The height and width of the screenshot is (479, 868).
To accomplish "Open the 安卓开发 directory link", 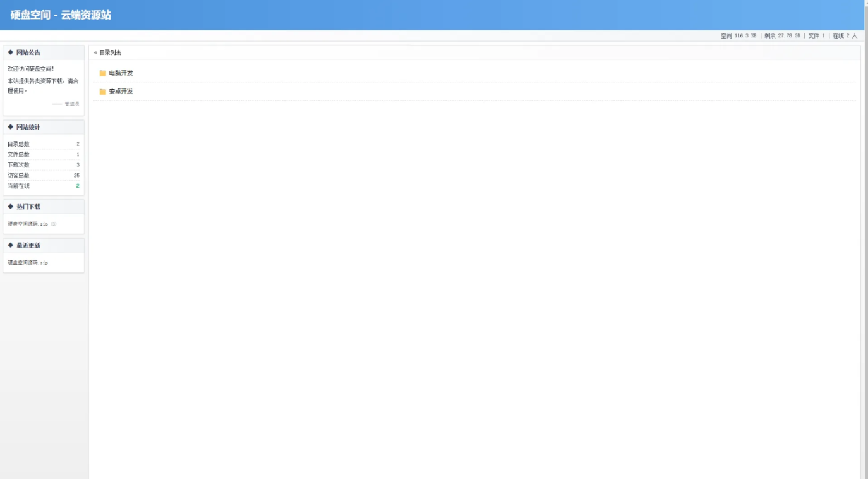I will coord(121,92).
